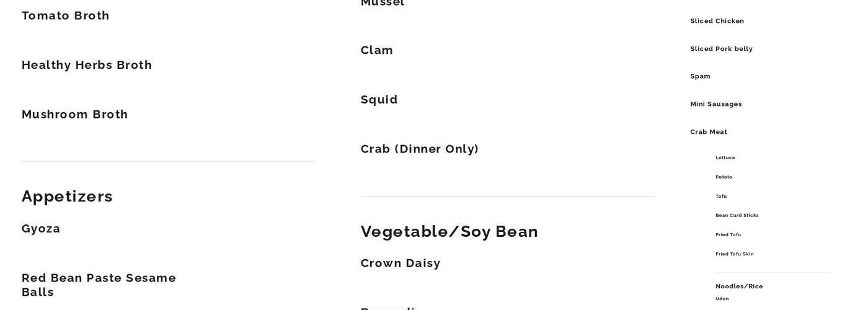Screen dimensions: 868x310
Task: Open the Gyoza appetizer item
Action: point(41,229)
